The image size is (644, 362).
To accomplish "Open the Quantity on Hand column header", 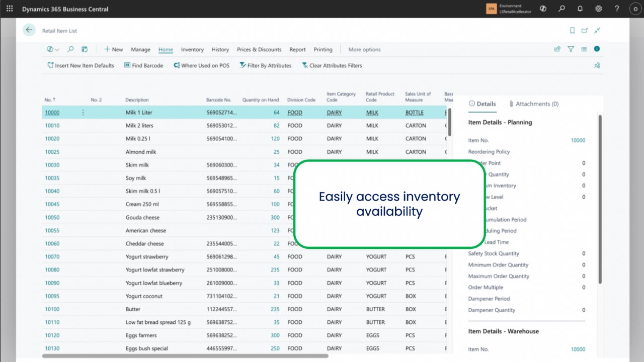I will [x=261, y=100].
